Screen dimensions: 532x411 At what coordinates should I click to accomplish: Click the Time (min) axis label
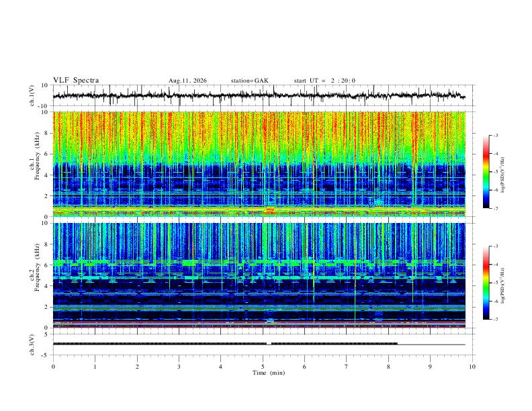coord(269,373)
